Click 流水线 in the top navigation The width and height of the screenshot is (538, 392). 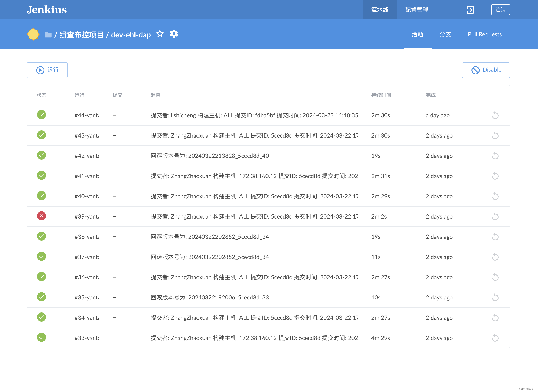380,10
